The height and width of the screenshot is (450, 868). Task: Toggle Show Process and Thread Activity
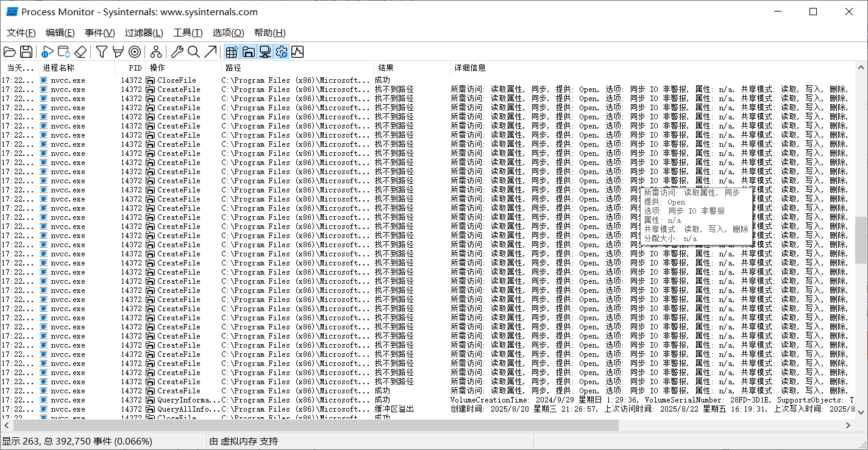(x=281, y=52)
